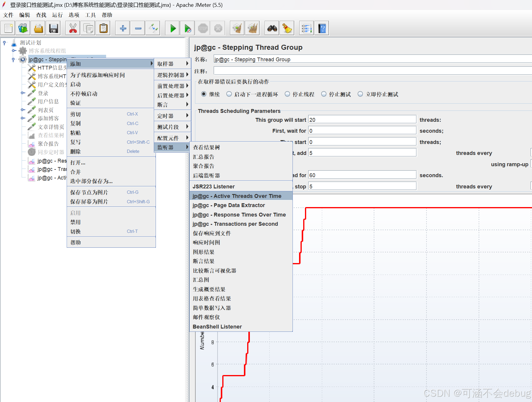Select the 停止测试 radio button
Screen dimensions: 532x402
pyautogui.click(x=324, y=94)
